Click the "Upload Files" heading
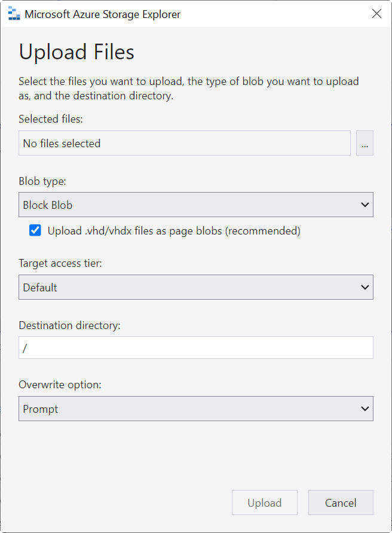This screenshot has height=533, width=392. (x=76, y=52)
